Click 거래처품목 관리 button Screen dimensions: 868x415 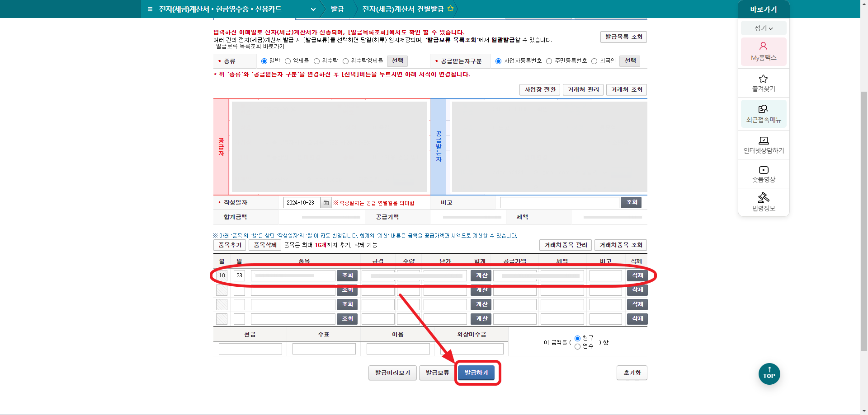[x=566, y=245]
